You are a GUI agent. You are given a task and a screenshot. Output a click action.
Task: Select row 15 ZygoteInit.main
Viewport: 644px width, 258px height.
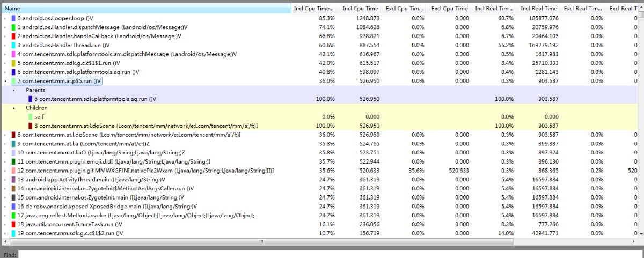coord(319,197)
